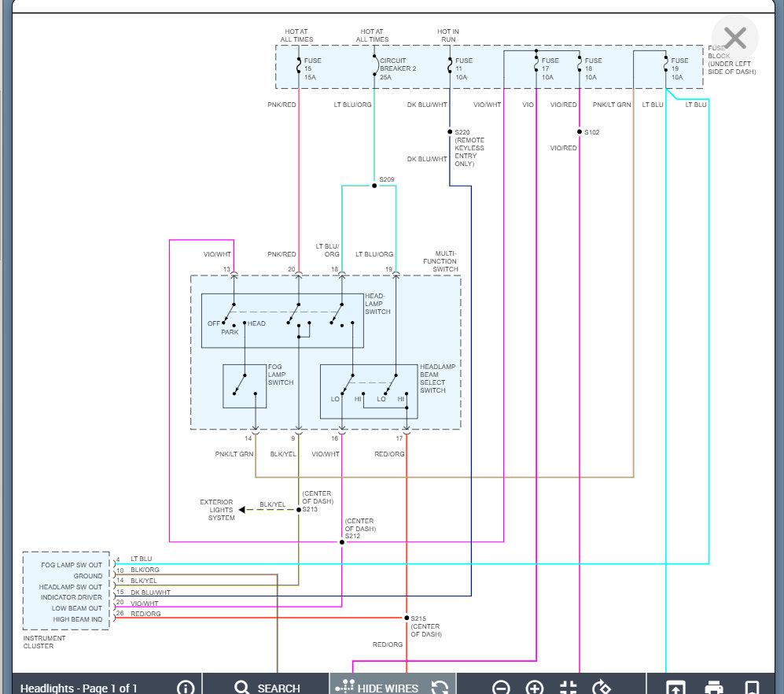Zoom in using the plus icon
This screenshot has height=694, width=784.
pos(535,688)
